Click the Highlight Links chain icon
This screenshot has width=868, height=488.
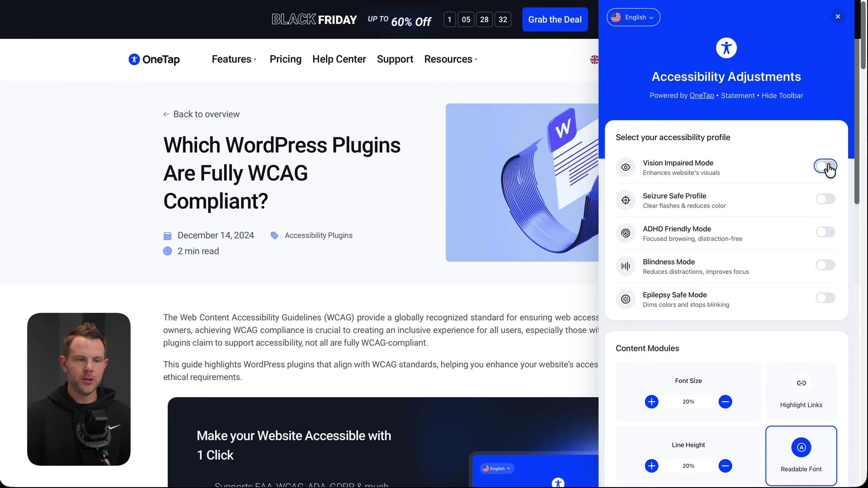pos(801,383)
